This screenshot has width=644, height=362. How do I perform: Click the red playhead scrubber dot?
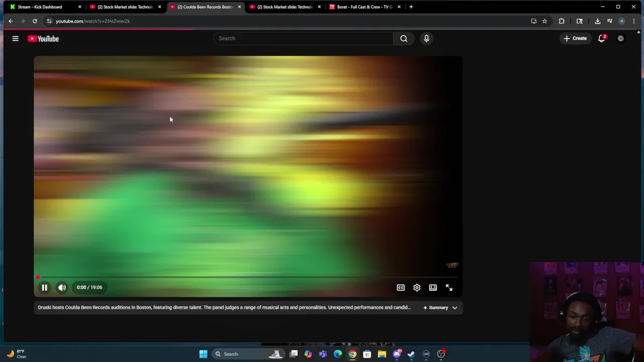[x=38, y=277]
